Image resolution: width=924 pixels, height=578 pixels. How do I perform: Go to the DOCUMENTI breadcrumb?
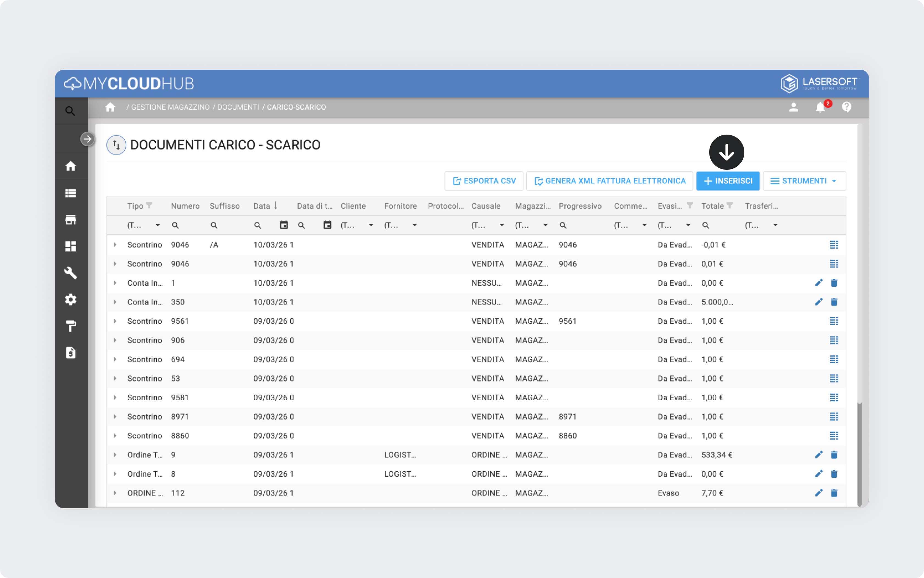(x=238, y=107)
